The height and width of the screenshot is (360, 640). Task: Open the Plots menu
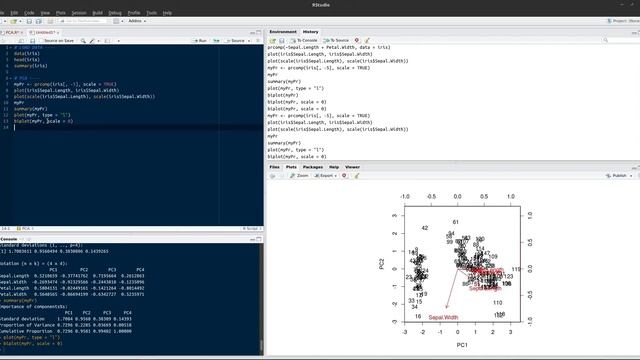[x=60, y=13]
